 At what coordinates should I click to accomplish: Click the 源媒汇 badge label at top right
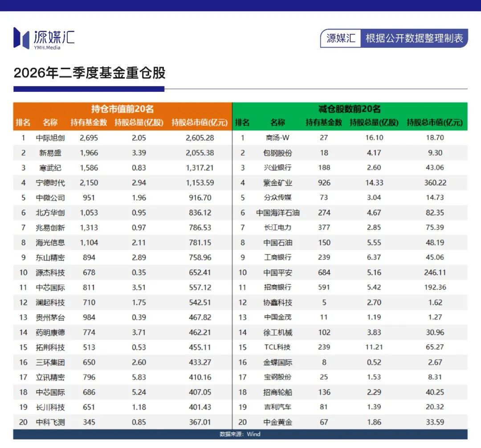coord(341,38)
